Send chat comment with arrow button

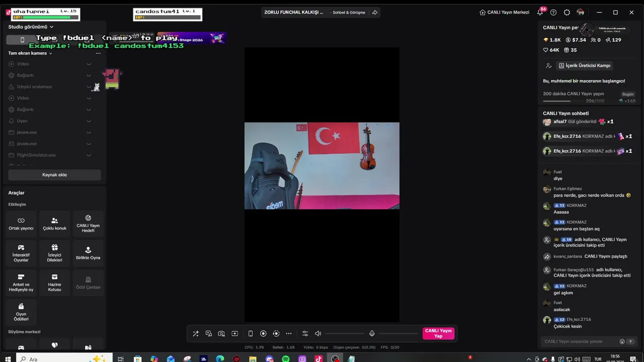point(630,341)
